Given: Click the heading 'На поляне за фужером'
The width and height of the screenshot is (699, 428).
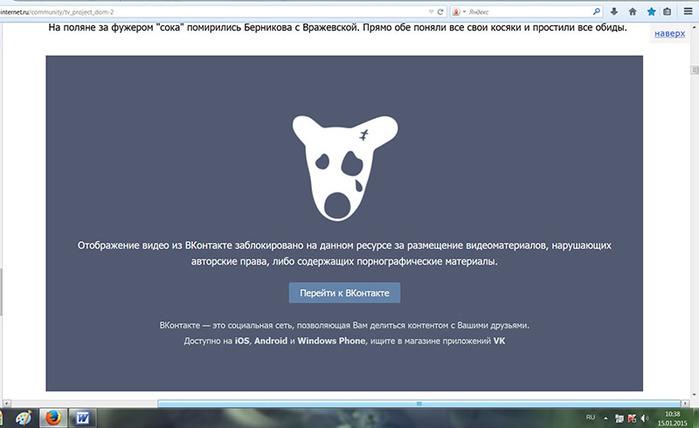Looking at the screenshot, I should tap(337, 28).
